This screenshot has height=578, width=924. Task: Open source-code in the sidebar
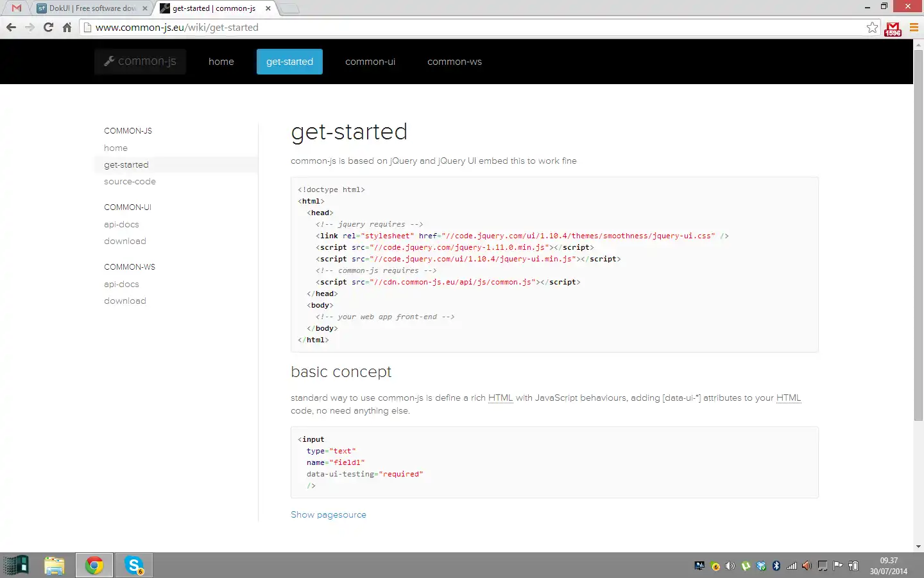tap(130, 182)
